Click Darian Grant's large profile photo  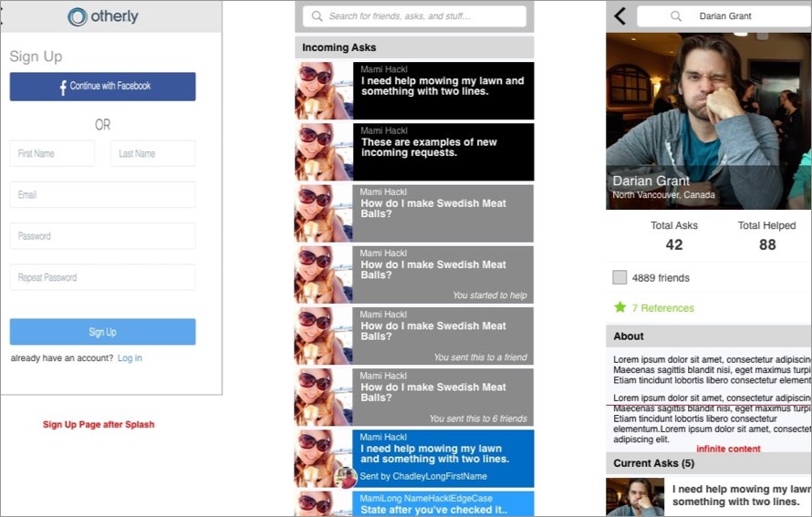[x=708, y=121]
